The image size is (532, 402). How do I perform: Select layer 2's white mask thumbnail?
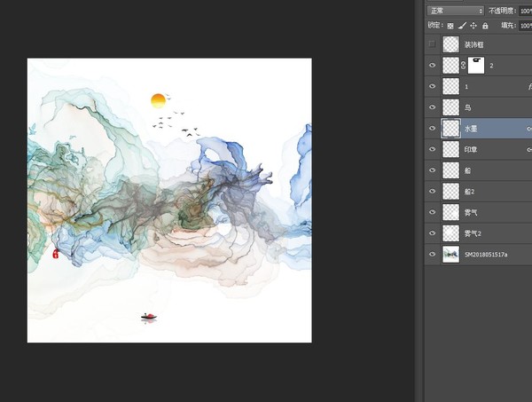[x=476, y=65]
